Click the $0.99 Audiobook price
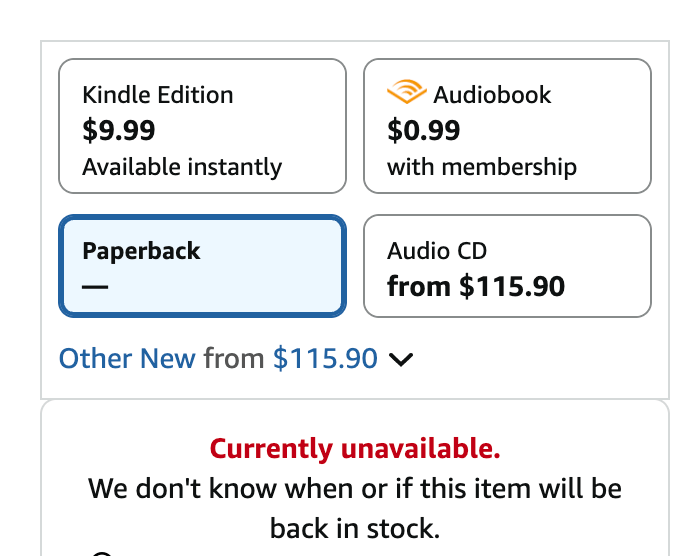 click(x=424, y=130)
